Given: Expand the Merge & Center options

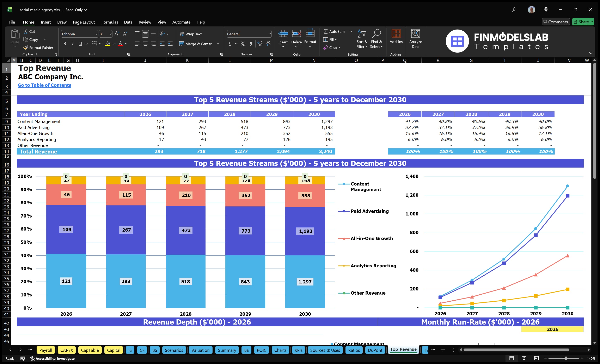Looking at the screenshot, I should [218, 44].
